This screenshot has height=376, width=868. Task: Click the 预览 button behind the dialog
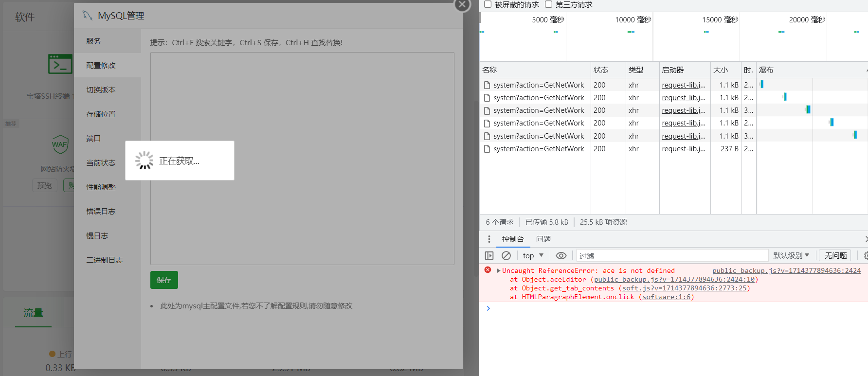click(x=44, y=185)
